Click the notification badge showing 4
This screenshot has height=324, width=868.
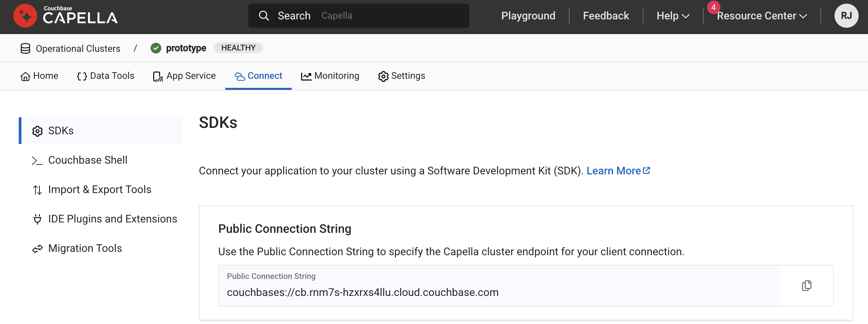tap(713, 7)
